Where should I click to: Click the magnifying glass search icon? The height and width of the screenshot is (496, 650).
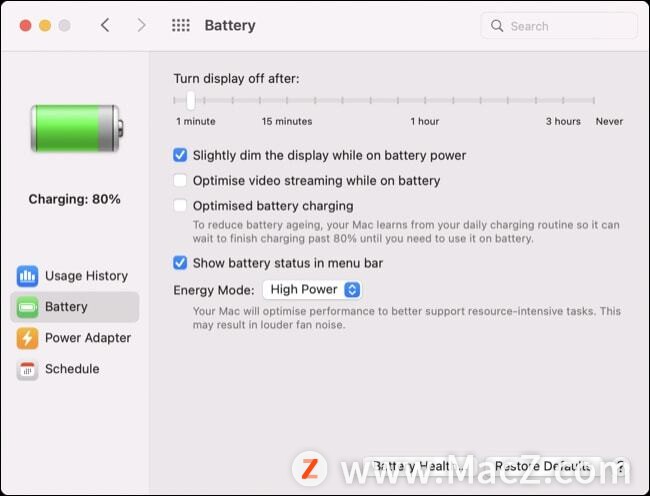pos(497,26)
